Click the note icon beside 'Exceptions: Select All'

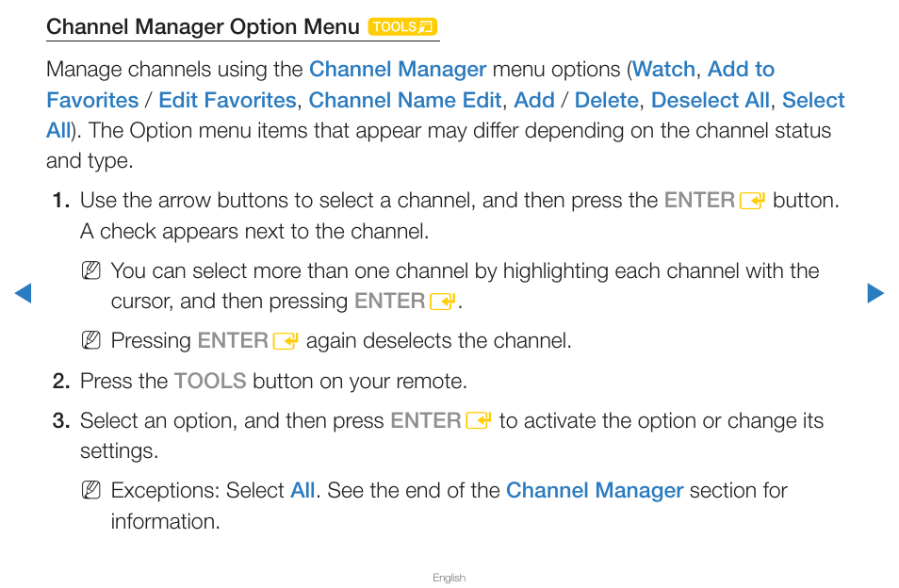click(x=91, y=491)
